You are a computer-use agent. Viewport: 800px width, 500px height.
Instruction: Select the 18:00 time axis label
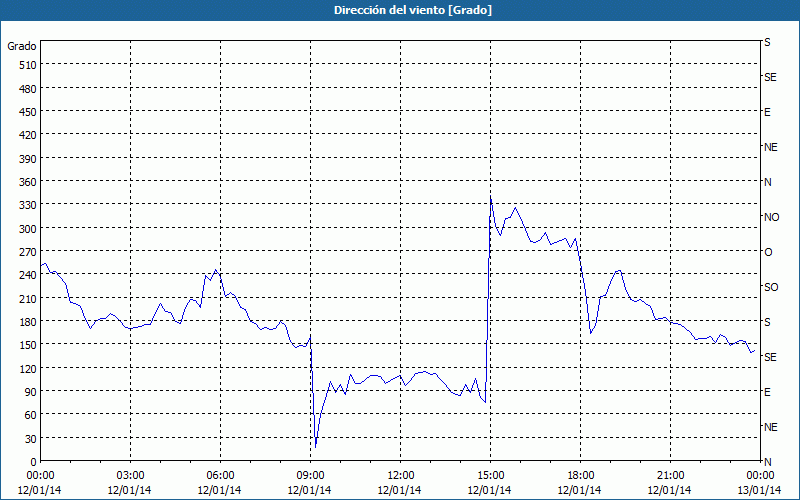[x=580, y=476]
